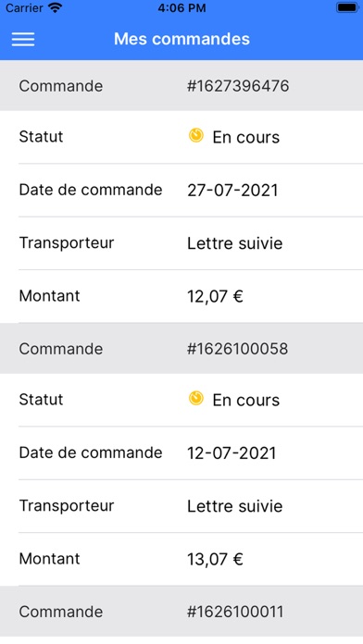Open order #1626100058 header
Image resolution: width=363 pixels, height=644 pixels.
(181, 349)
